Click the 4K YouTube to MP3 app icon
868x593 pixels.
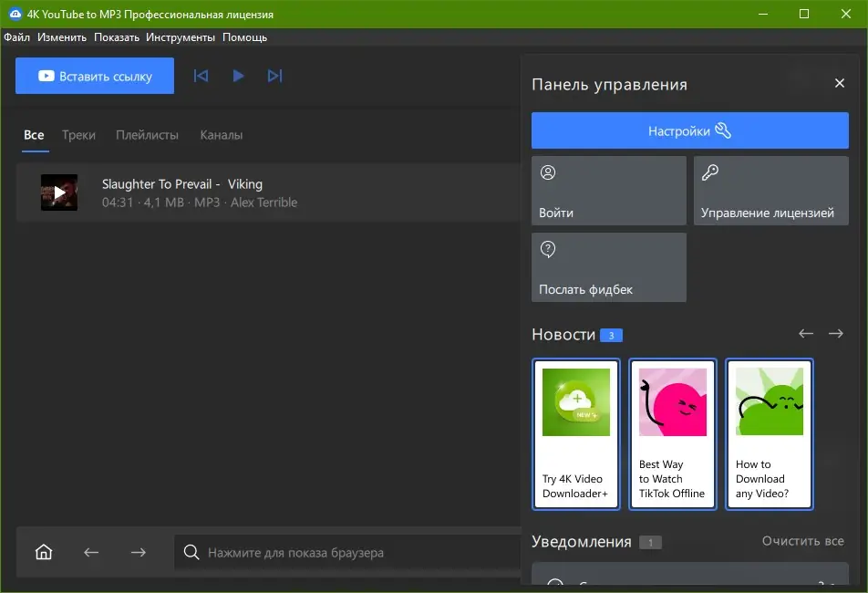click(x=15, y=14)
